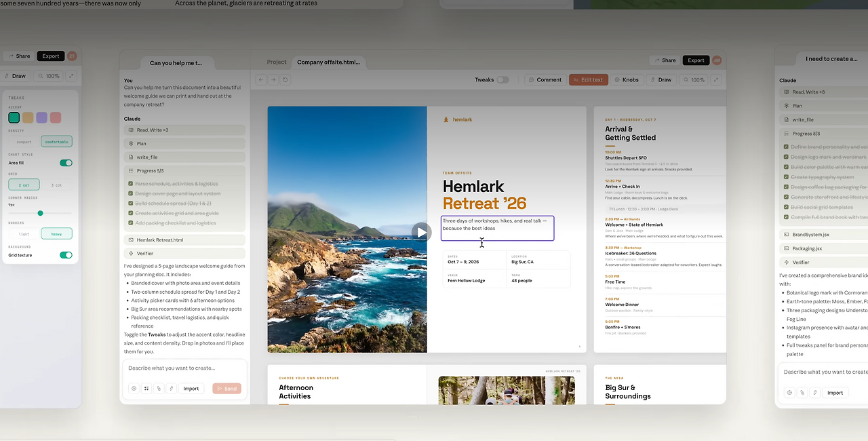The width and height of the screenshot is (868, 441).
Task: Expand the 'Read, Write ×3' step
Action: point(184,130)
